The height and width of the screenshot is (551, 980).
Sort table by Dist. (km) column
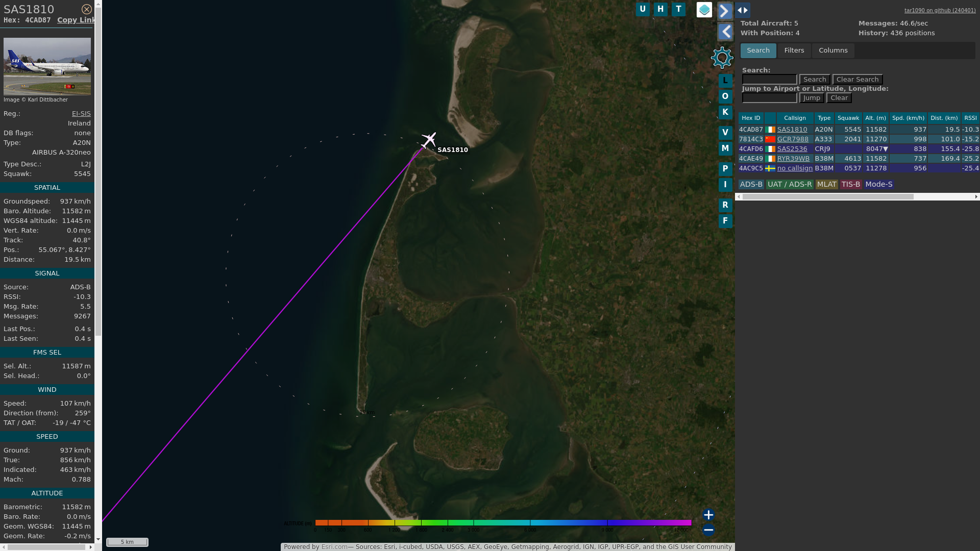point(944,118)
